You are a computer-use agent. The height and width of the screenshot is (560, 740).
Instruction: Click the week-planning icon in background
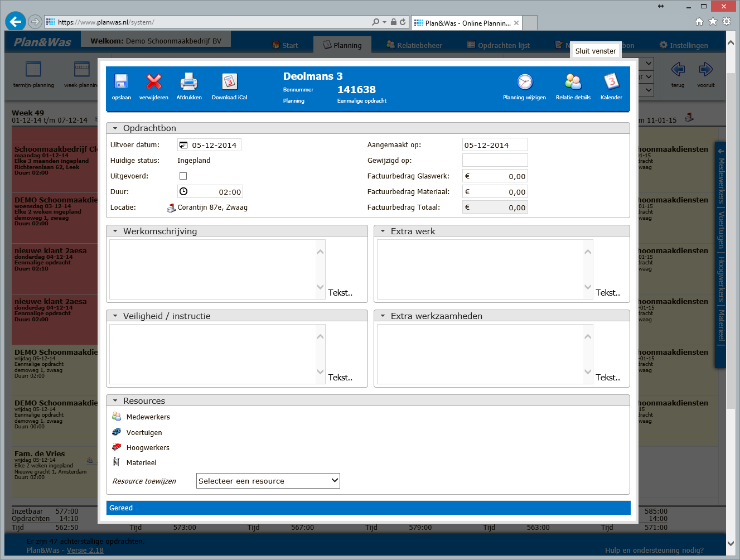click(x=82, y=69)
